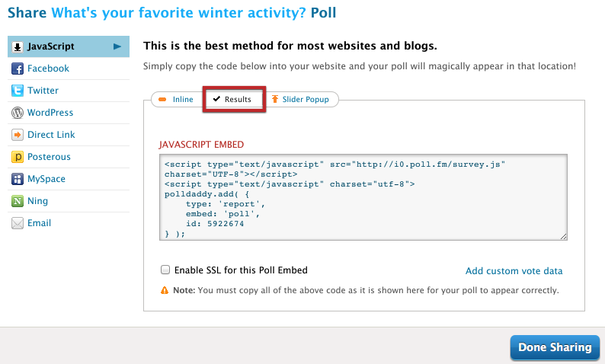Click the Facebook icon in sidebar

[x=17, y=69]
